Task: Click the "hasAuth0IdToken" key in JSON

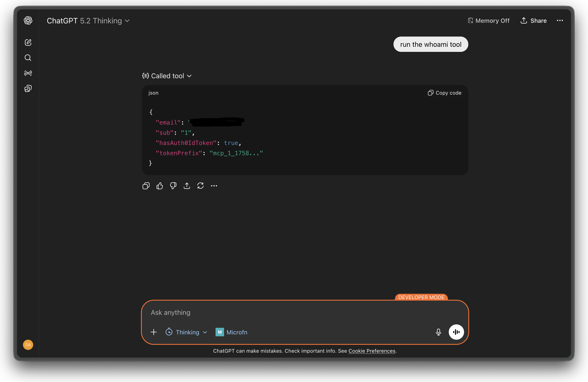Action: (186, 143)
